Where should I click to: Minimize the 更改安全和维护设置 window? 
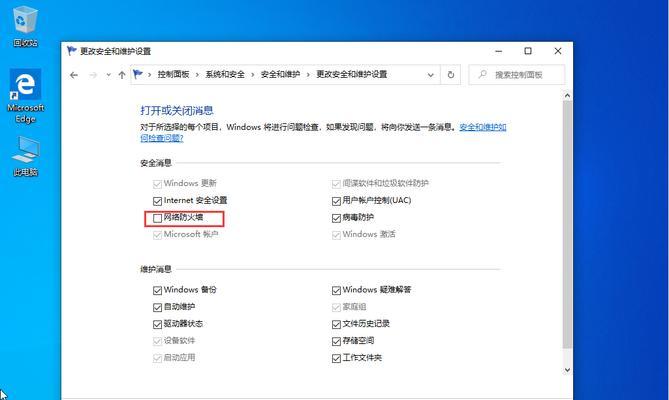(498, 51)
